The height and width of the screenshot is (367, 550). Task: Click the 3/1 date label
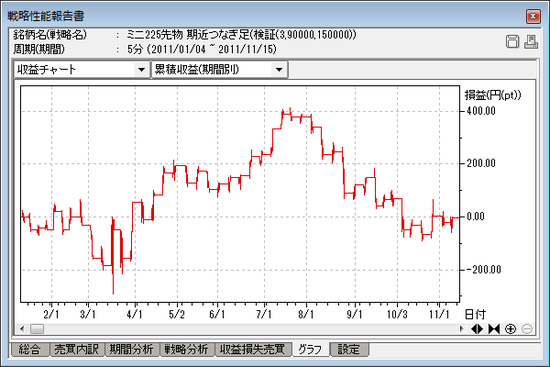point(88,314)
